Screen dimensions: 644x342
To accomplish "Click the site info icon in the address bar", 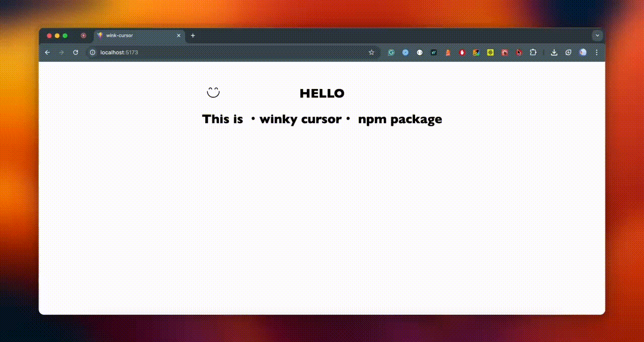I will pyautogui.click(x=93, y=52).
